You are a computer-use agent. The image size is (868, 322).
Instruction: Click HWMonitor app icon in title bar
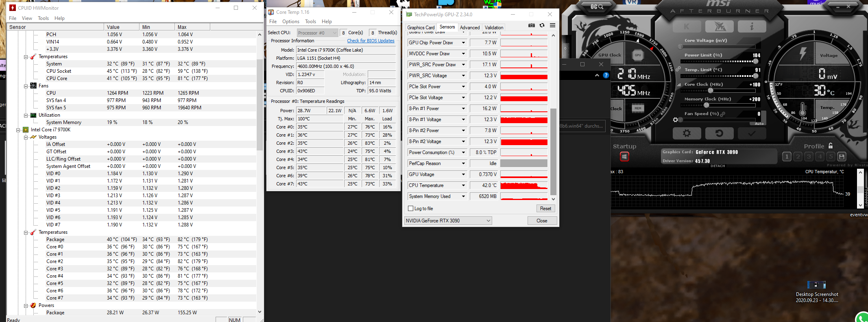pos(13,8)
